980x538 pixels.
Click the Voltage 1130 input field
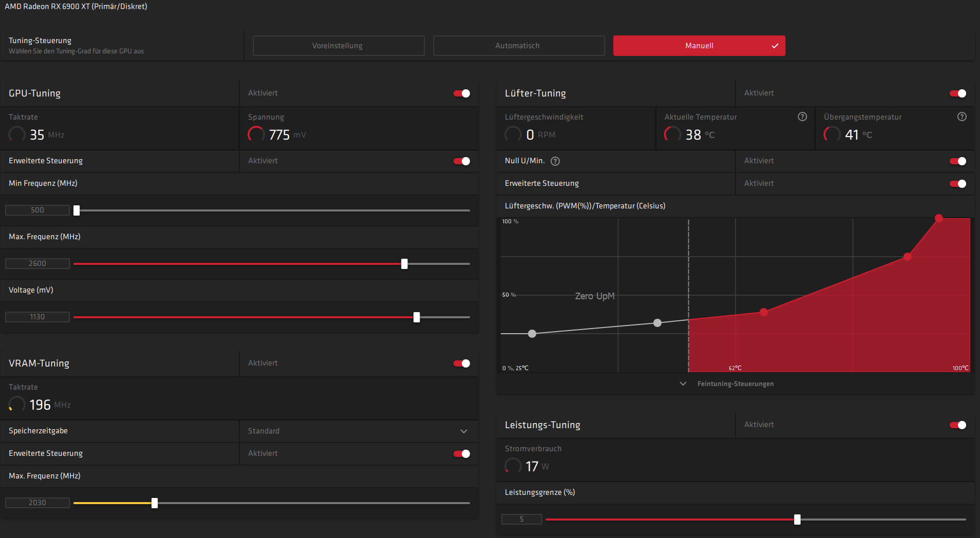[37, 317]
